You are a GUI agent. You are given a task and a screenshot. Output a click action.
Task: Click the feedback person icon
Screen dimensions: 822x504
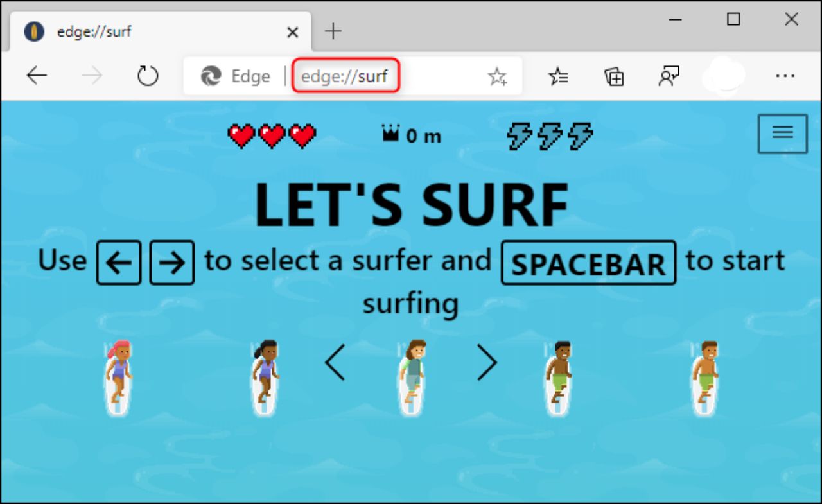point(669,77)
